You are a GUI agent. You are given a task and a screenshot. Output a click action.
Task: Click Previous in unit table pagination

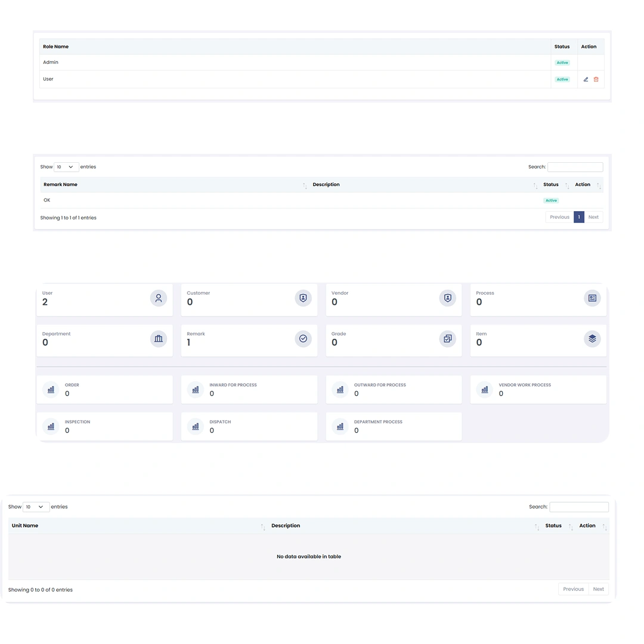[574, 589]
